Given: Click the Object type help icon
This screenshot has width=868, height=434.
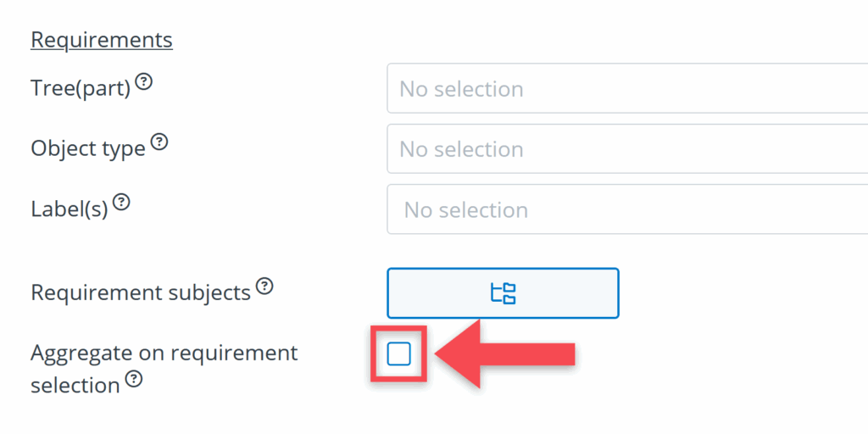Looking at the screenshot, I should click(x=159, y=142).
